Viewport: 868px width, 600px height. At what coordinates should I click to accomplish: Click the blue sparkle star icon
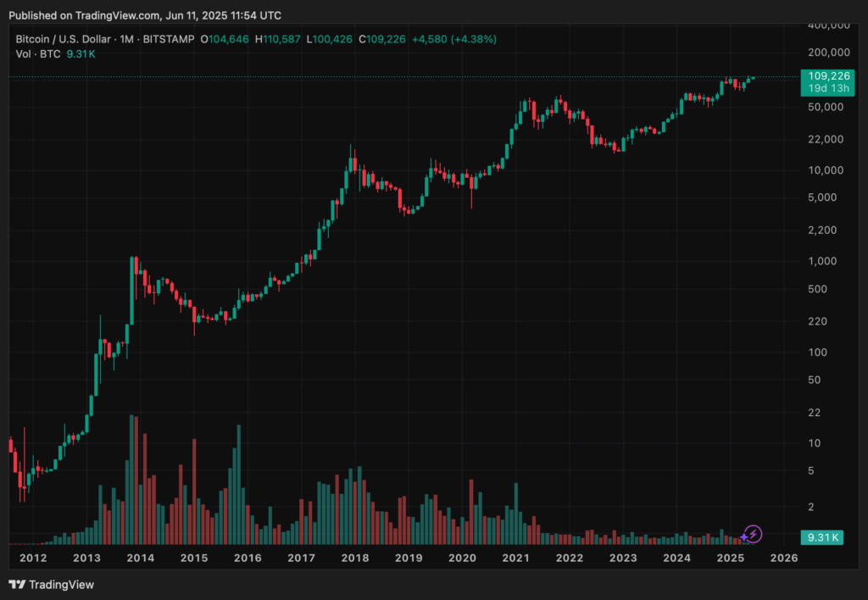pos(744,537)
